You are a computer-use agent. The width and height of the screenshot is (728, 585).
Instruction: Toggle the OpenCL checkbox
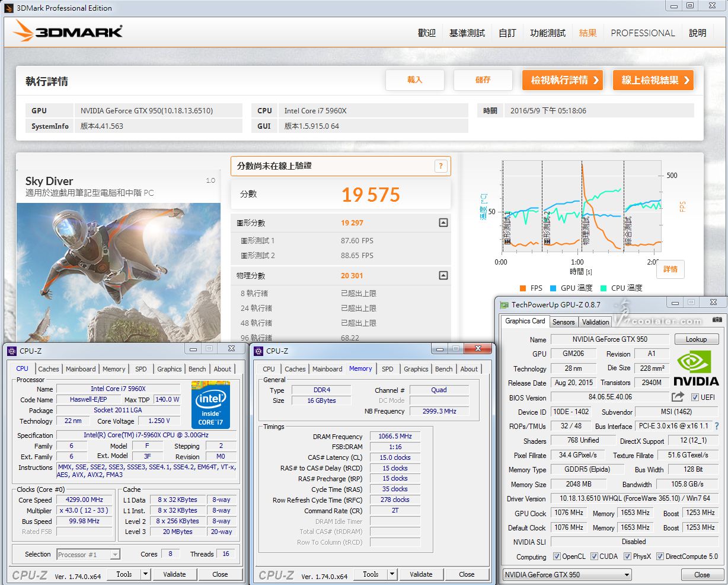[557, 557]
